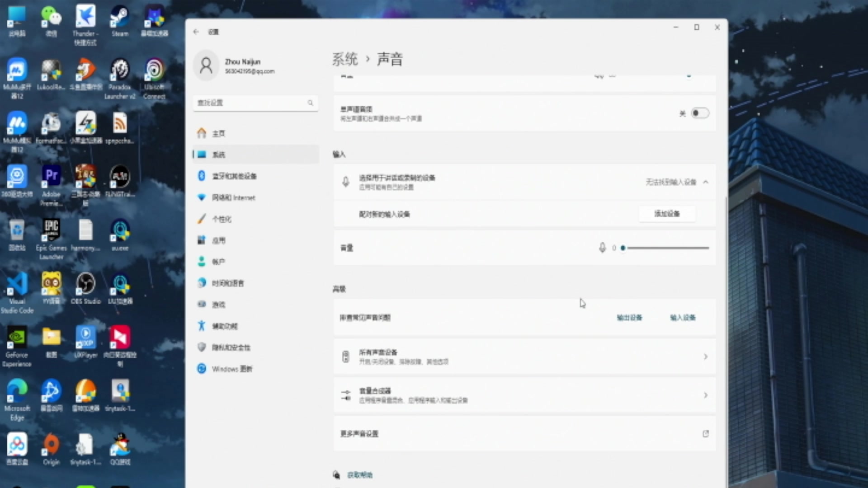Viewport: 868px width, 488px height.
Task: Collapse the input device selection section
Action: tap(705, 182)
